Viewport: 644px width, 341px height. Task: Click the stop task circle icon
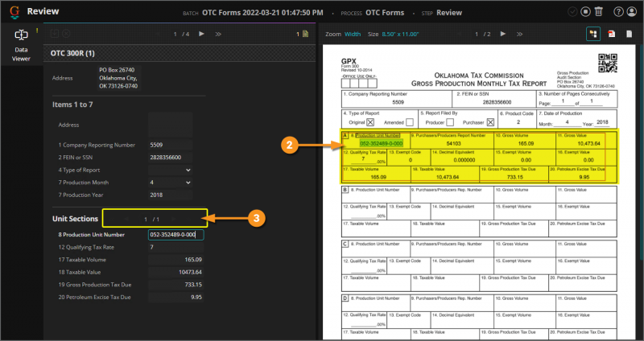click(x=585, y=12)
